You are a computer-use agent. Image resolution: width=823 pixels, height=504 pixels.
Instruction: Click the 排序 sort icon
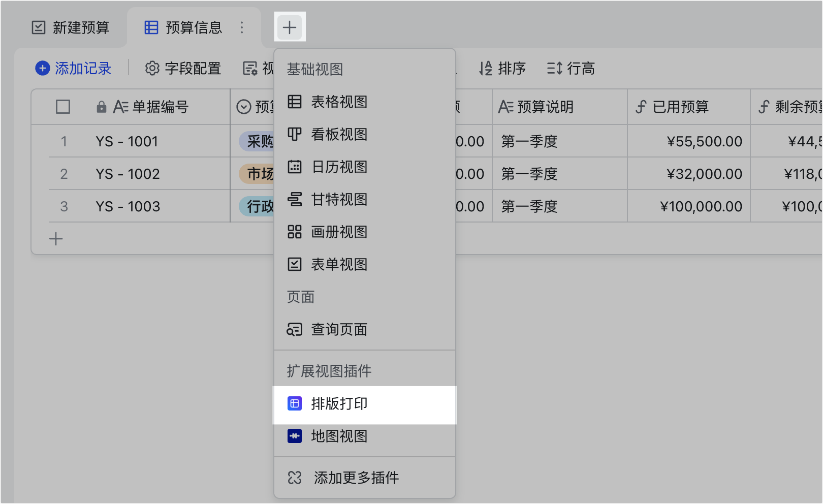[x=486, y=68]
